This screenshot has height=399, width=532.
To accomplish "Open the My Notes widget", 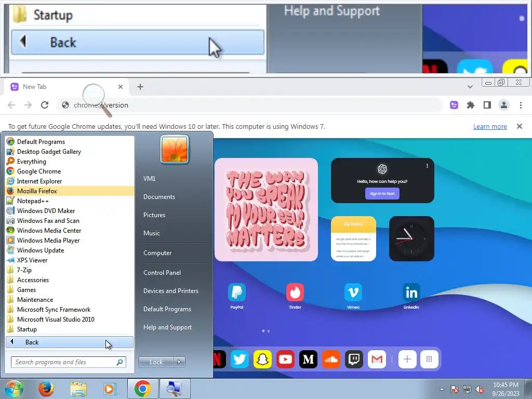I will click(x=353, y=239).
